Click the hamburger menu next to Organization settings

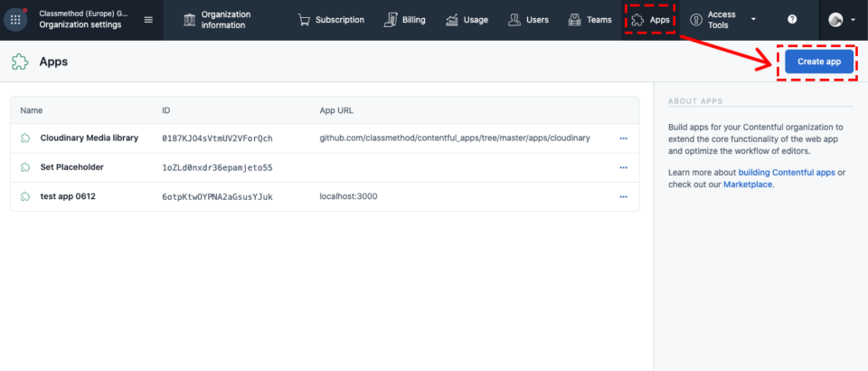pyautogui.click(x=148, y=20)
